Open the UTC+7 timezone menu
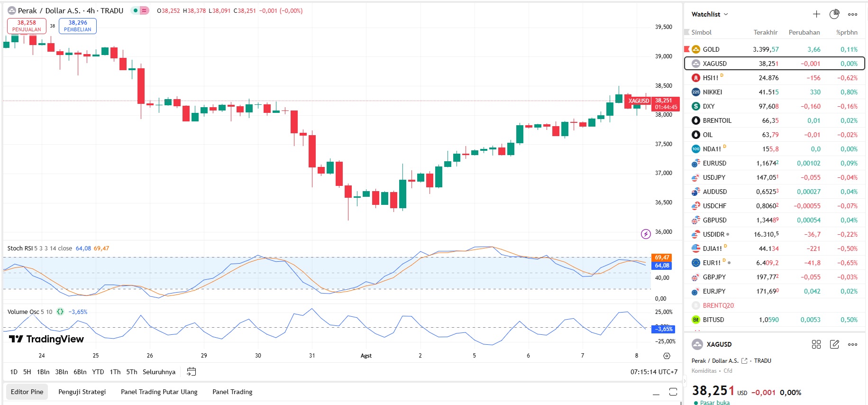Viewport: 868px width, 405px height. coord(654,372)
